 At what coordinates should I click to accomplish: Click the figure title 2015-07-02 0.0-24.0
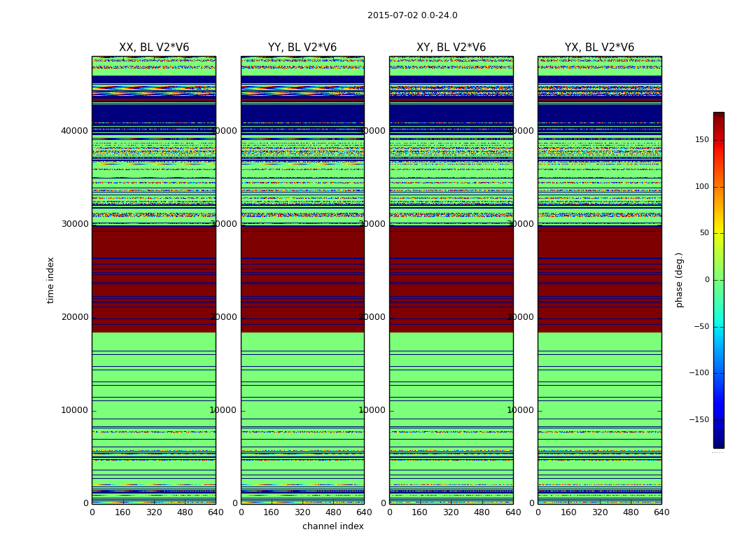(412, 15)
